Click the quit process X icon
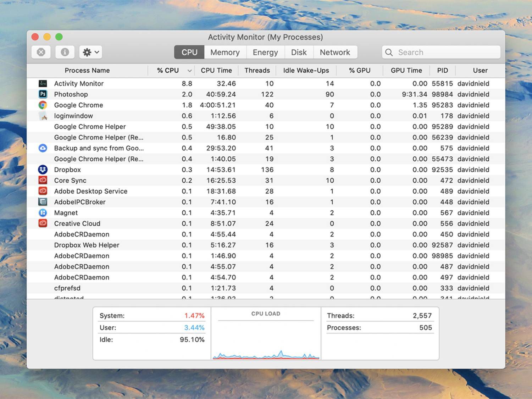The image size is (532, 399). pyautogui.click(x=41, y=52)
